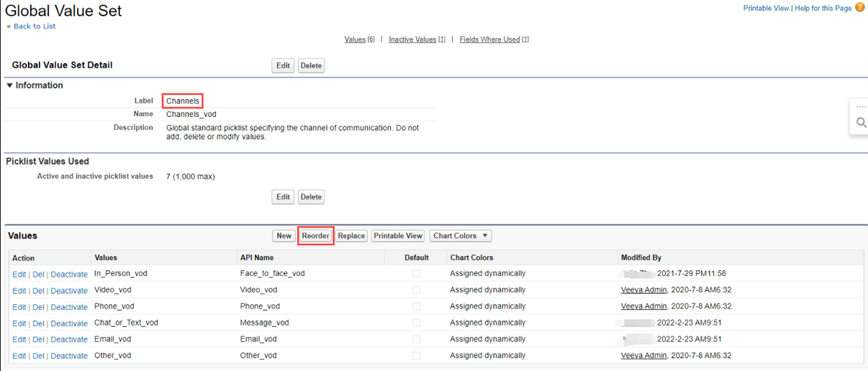Click the help question mark icon
This screenshot has height=371, width=868.
pos(860,7)
